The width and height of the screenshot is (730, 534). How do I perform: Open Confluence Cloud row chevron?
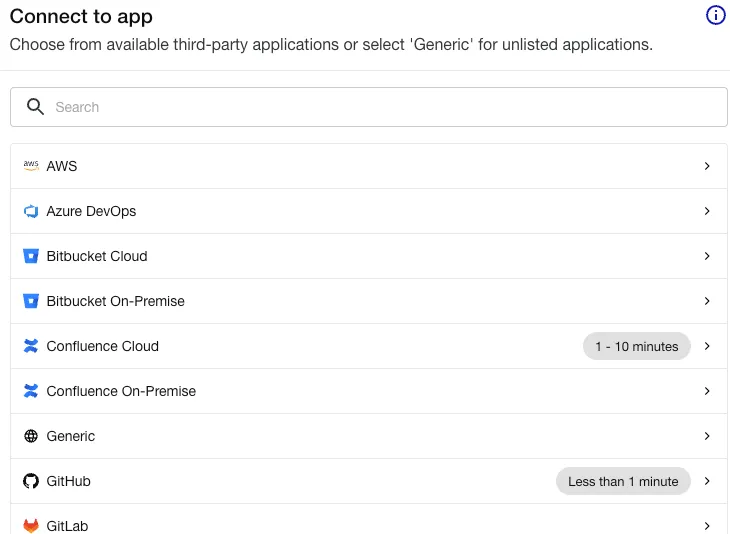coord(707,346)
